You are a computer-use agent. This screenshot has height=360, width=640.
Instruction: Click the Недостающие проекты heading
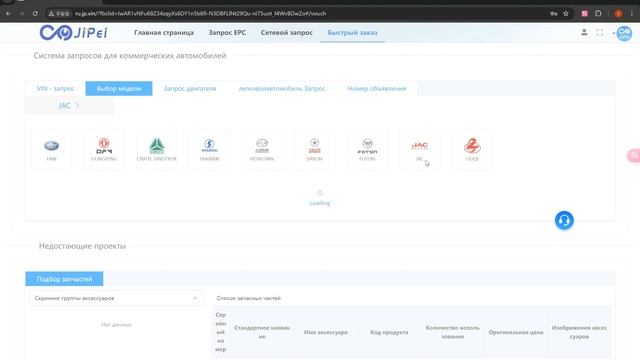[82, 246]
